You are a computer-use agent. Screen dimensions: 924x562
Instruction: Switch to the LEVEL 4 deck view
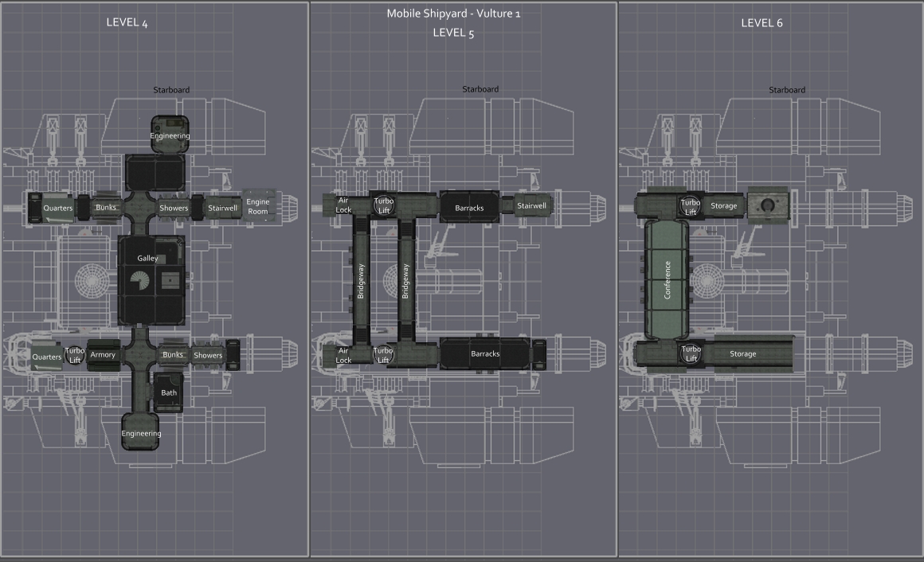tap(127, 23)
